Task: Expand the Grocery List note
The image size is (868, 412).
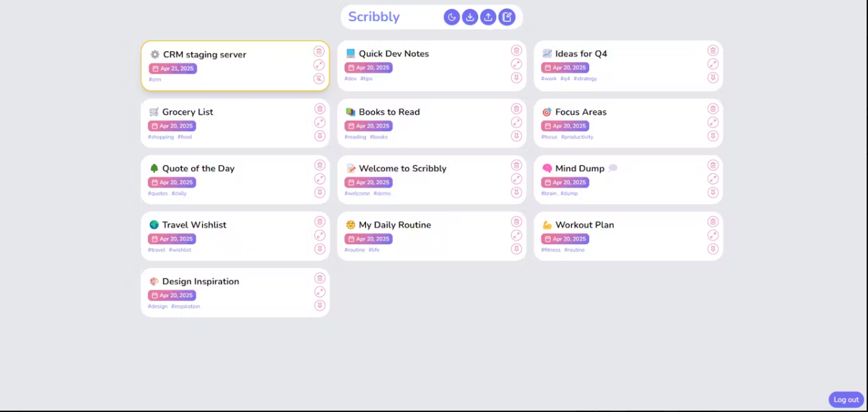Action: point(320,123)
